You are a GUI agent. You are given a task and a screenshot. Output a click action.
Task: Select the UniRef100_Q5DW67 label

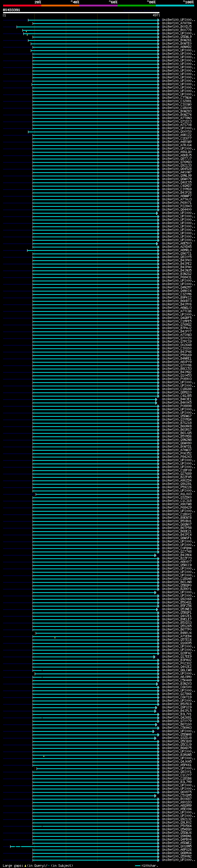pyautogui.click(x=176, y=416)
